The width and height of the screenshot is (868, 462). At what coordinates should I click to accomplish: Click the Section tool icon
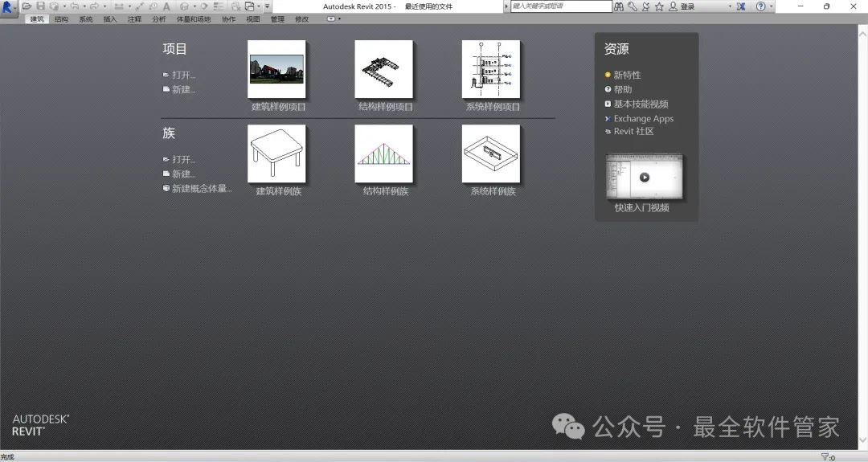(204, 6)
